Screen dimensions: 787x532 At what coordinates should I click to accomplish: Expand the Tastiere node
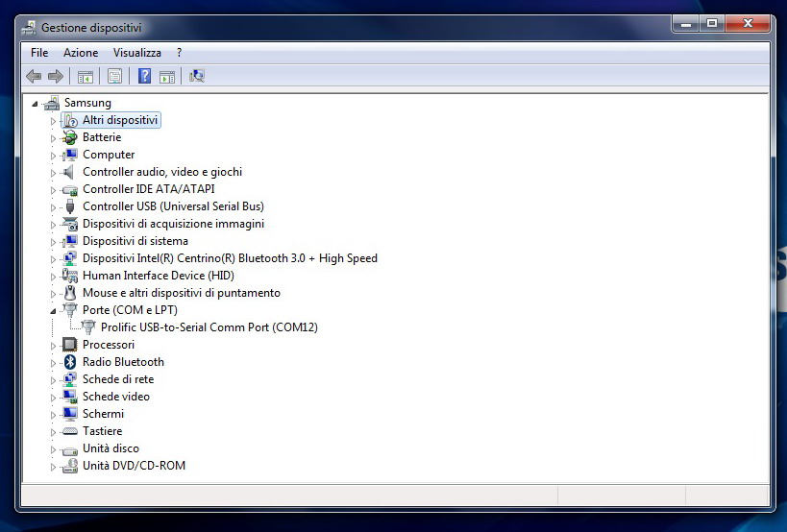(x=53, y=432)
